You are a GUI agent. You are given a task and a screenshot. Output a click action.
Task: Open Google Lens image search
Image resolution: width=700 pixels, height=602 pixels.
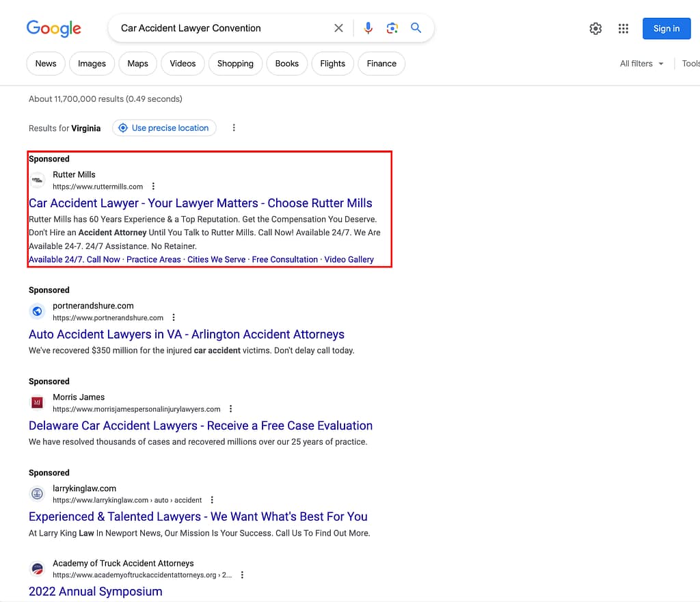click(392, 28)
